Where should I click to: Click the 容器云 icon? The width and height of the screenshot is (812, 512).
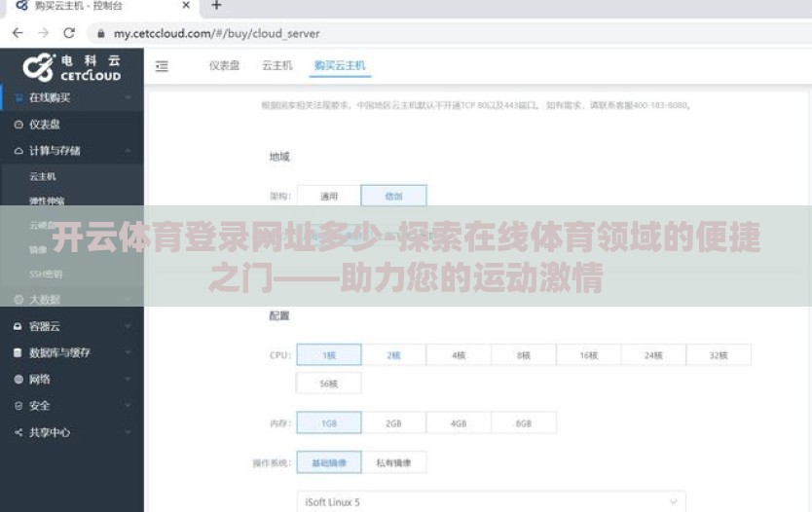coord(18,326)
